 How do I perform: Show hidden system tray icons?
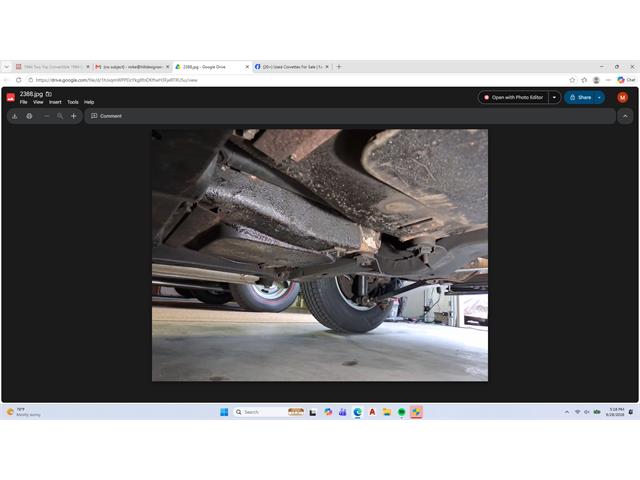point(567,412)
